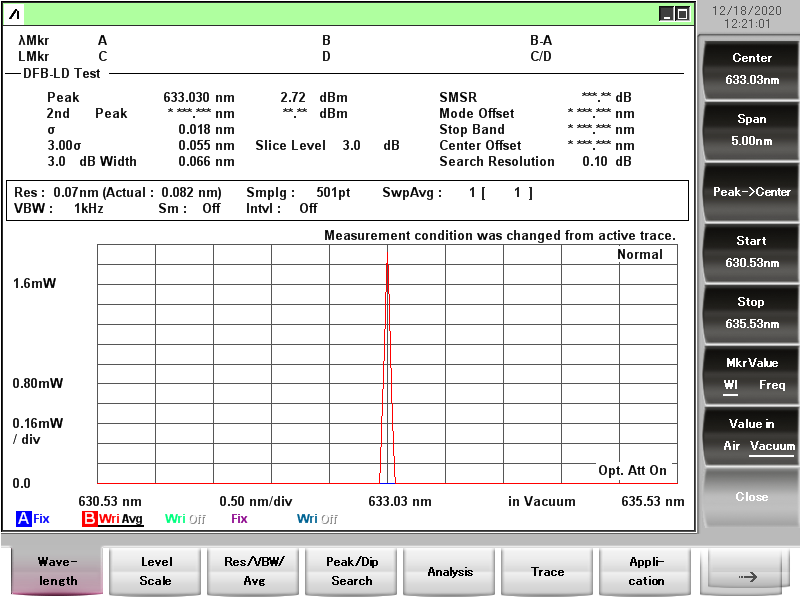Screen dimensions: 800x600
Task: Switch to the Analysis menu
Action: 450,572
